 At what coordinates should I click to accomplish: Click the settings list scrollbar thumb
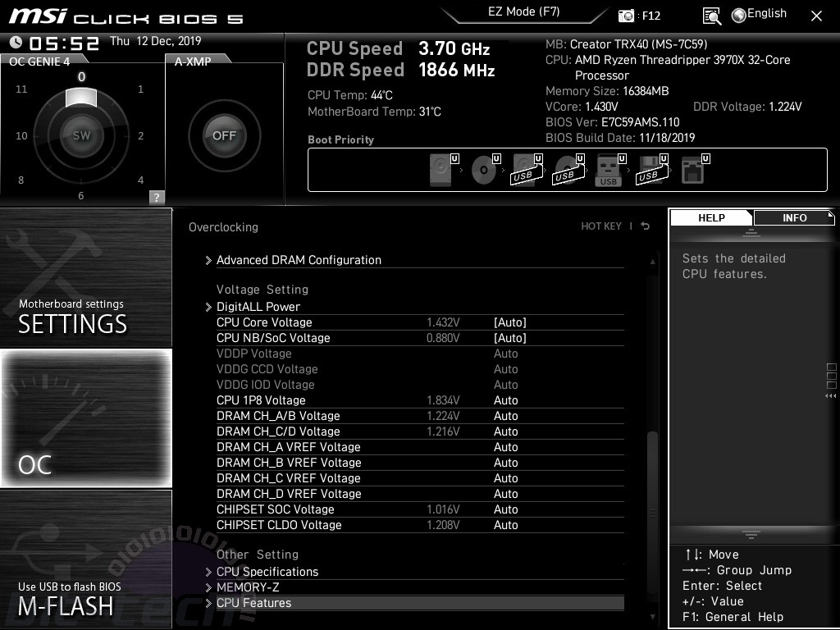[x=652, y=512]
